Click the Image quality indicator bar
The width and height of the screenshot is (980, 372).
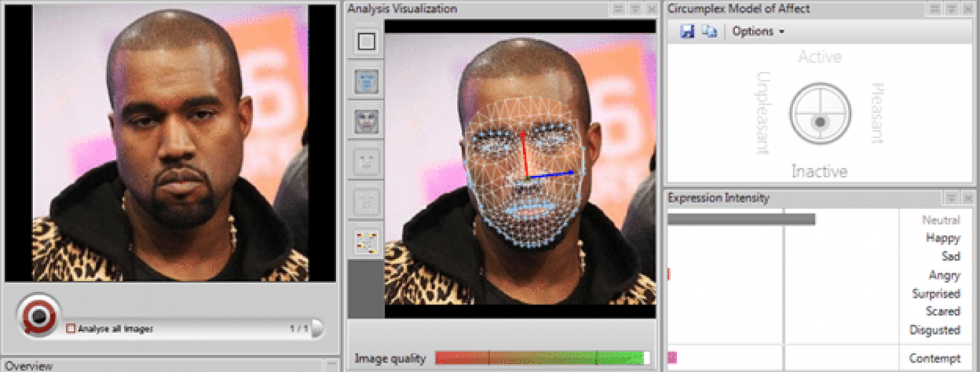[542, 358]
